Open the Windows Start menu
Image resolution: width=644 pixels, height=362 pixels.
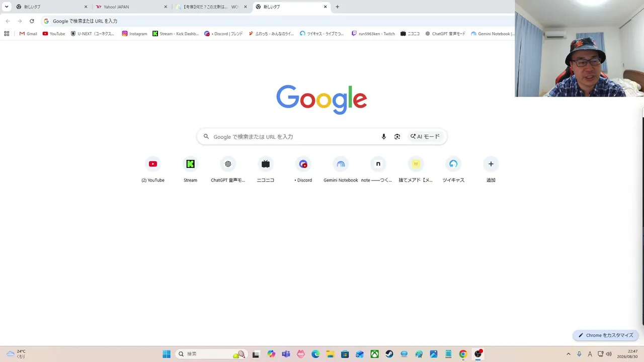point(167,354)
